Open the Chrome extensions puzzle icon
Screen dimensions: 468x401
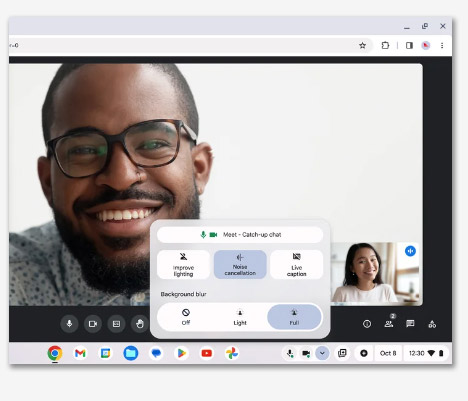(x=385, y=45)
